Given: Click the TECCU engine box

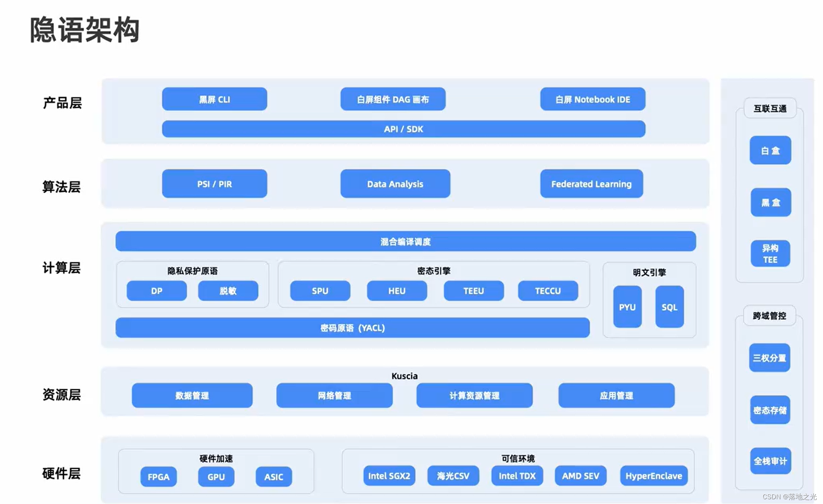Looking at the screenshot, I should (548, 291).
